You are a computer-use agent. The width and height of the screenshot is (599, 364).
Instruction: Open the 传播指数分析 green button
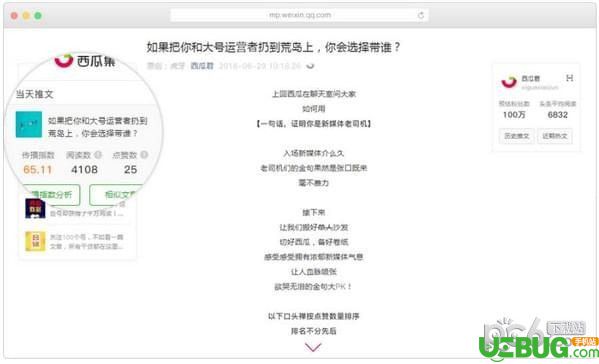(x=52, y=195)
